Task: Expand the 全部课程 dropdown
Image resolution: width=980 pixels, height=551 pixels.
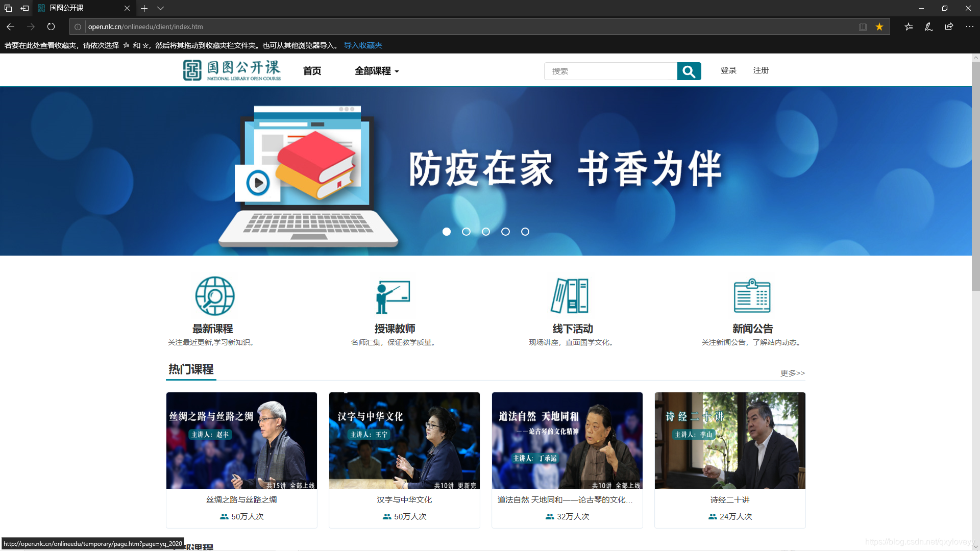Action: tap(377, 71)
